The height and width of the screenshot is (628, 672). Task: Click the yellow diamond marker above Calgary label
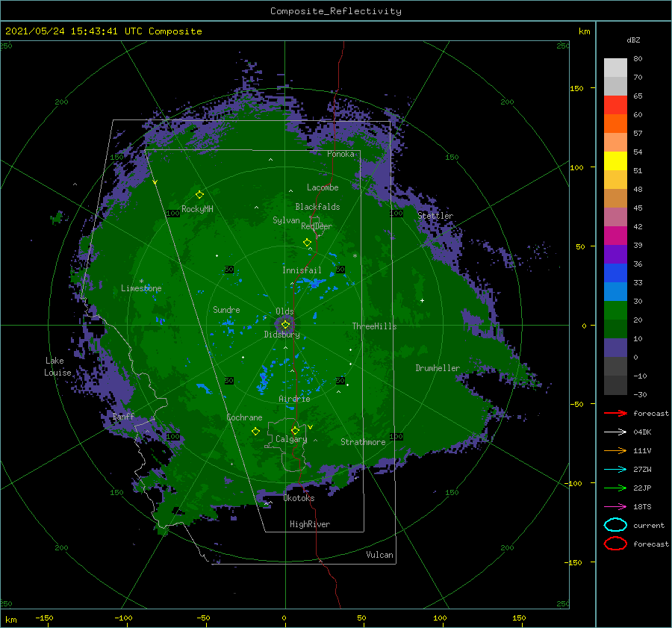tap(295, 430)
